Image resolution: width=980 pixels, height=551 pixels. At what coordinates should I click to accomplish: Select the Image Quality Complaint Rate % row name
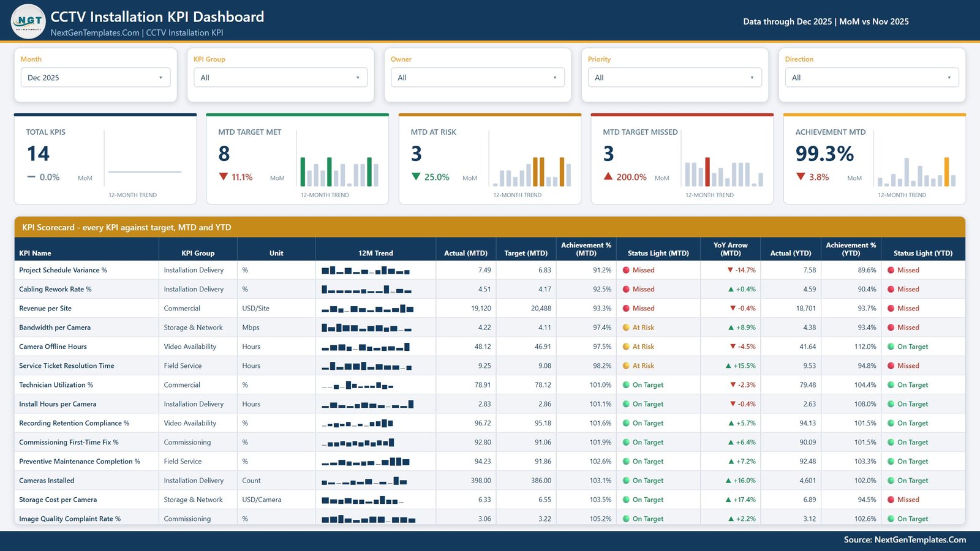pos(70,519)
